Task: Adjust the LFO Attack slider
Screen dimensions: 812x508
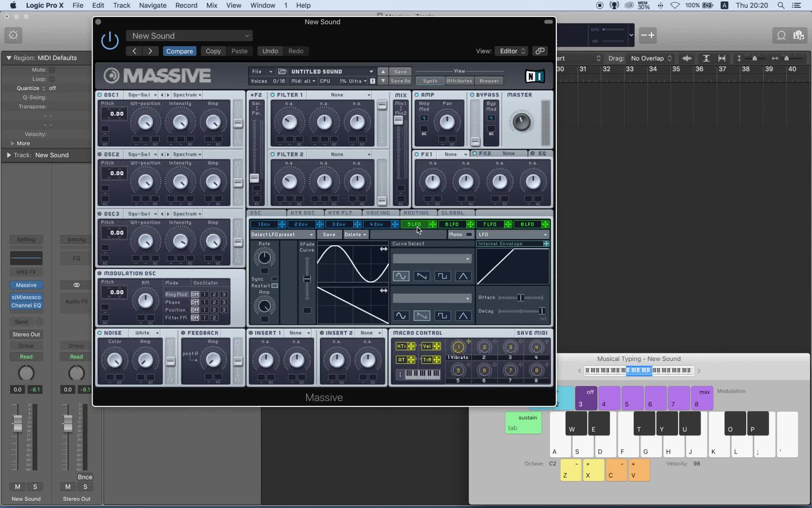Action: point(520,297)
